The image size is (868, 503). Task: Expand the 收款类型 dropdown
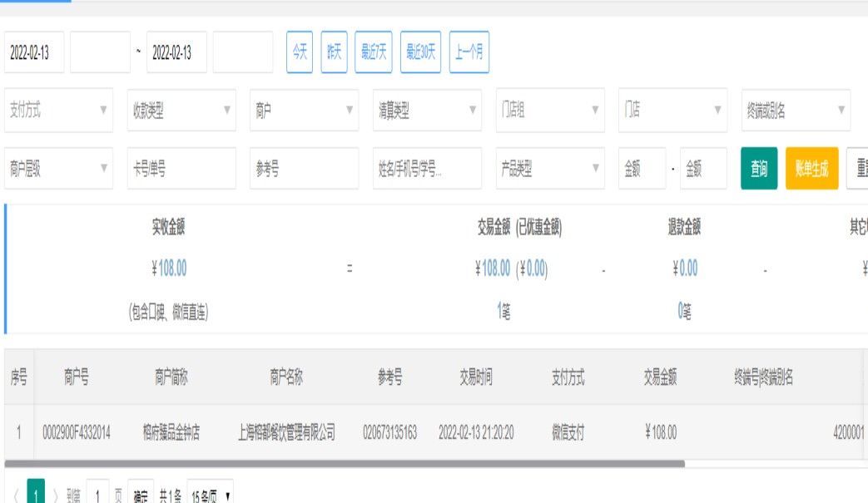click(181, 111)
